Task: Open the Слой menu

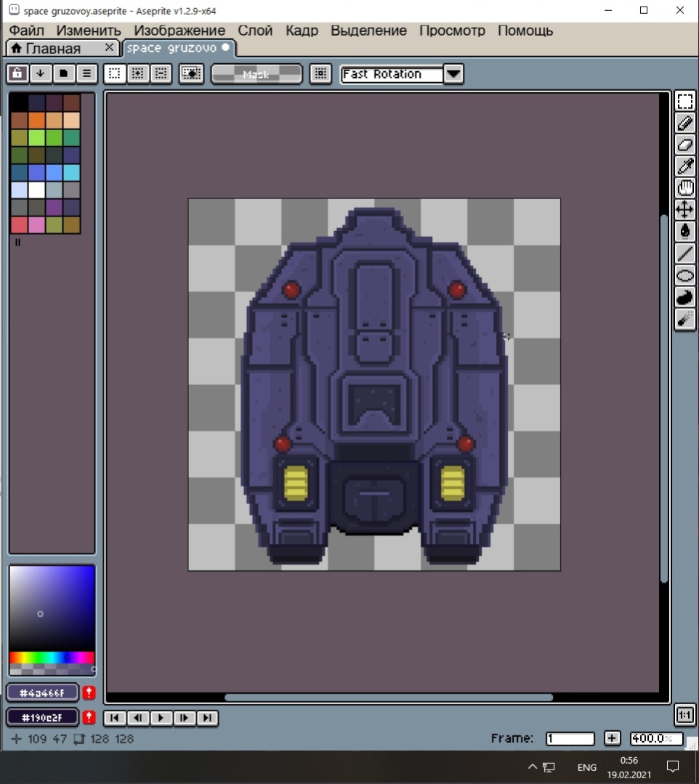Action: coord(255,31)
